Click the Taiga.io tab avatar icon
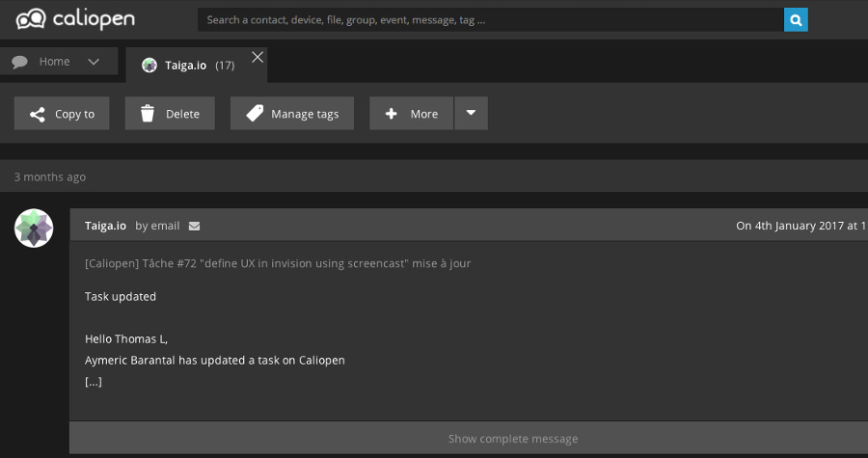The height and width of the screenshot is (458, 868). 149,66
